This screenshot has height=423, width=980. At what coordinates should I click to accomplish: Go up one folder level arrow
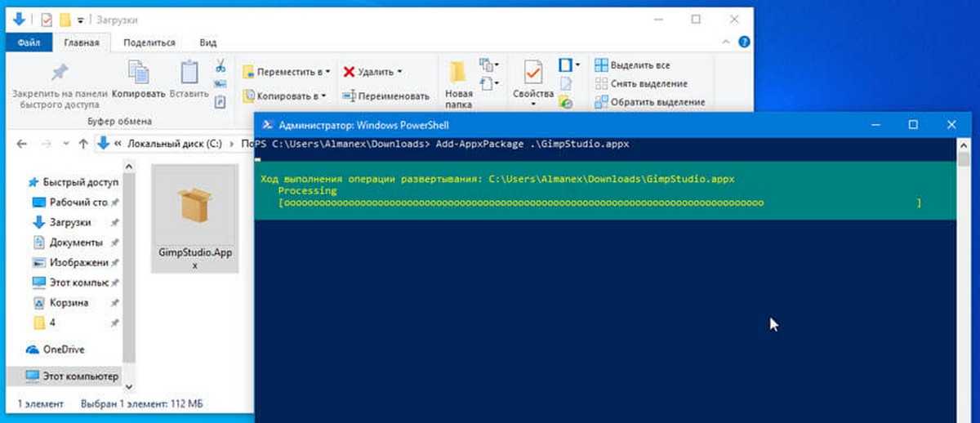coord(82,144)
